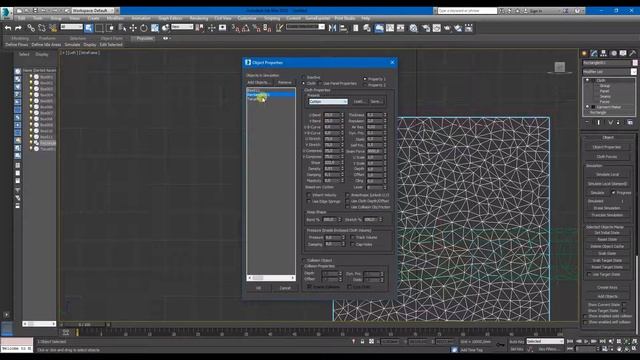Enable Use Panel Properties checkbox
Viewport: 640px width, 360px height.
[320, 83]
